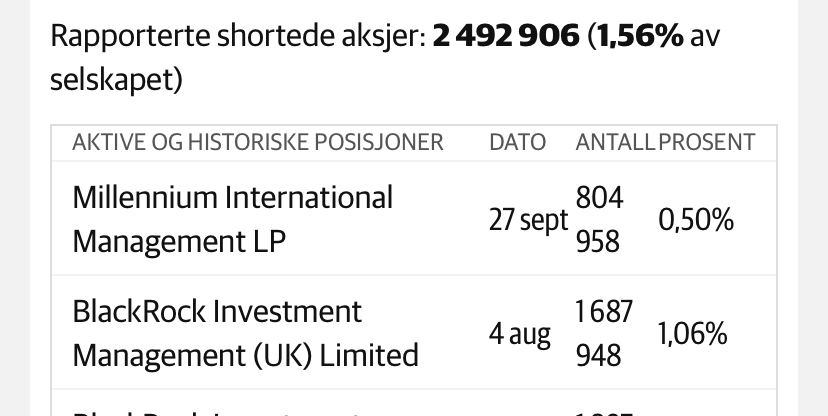The width and height of the screenshot is (828, 416).
Task: Select the BlackRock 4 aug table row
Action: click(414, 332)
